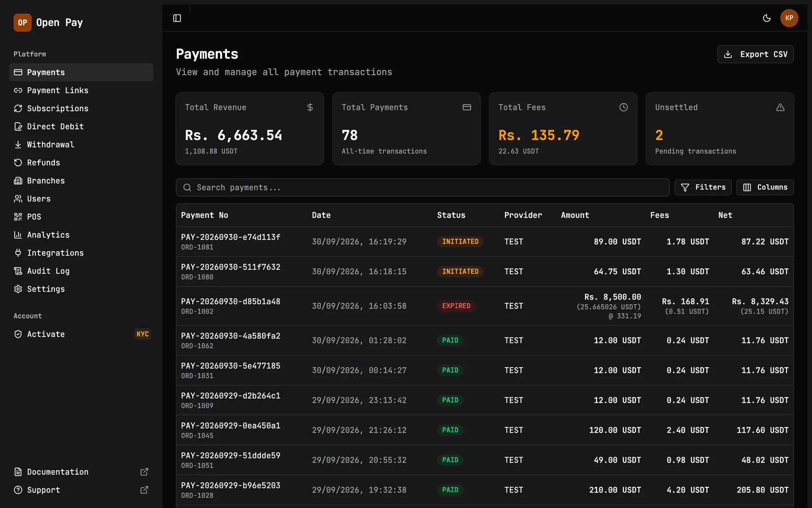Viewport: 812px width, 508px height.
Task: Open the KP user avatar menu
Action: click(789, 18)
